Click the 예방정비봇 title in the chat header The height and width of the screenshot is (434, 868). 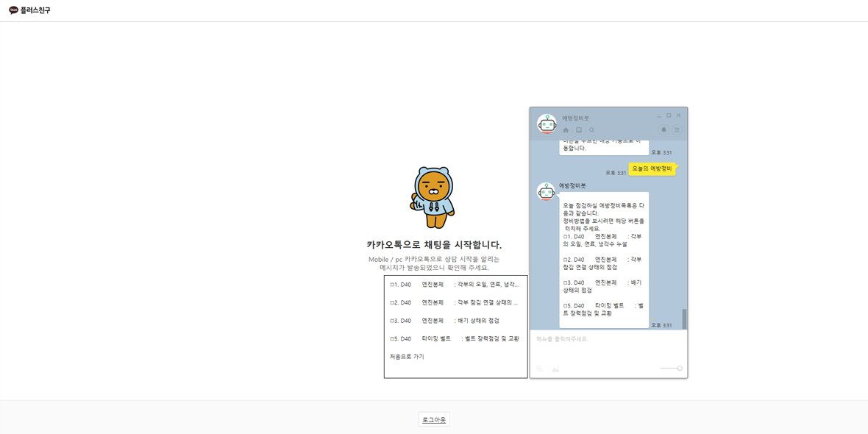point(576,118)
